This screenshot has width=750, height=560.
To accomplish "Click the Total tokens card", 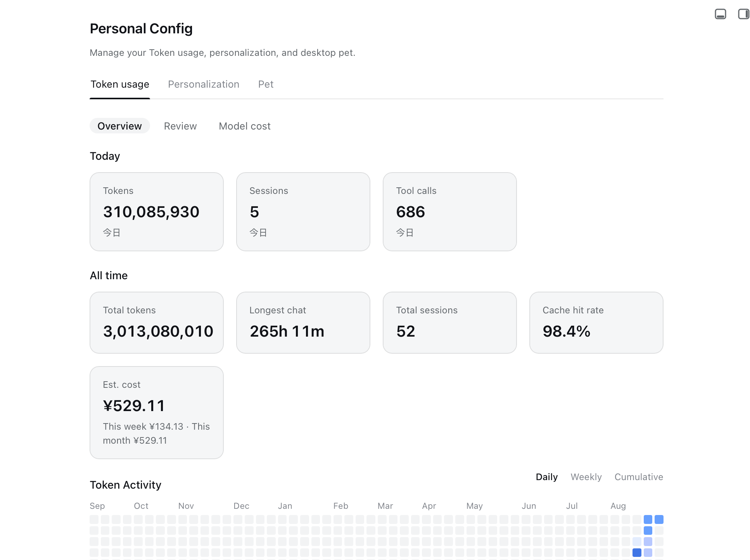I will click(x=157, y=323).
